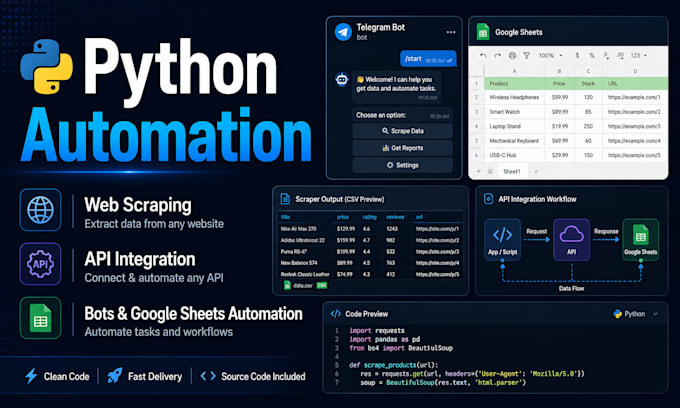
Task: Click the green spreadsheet Bots icon tile
Action: point(40,318)
